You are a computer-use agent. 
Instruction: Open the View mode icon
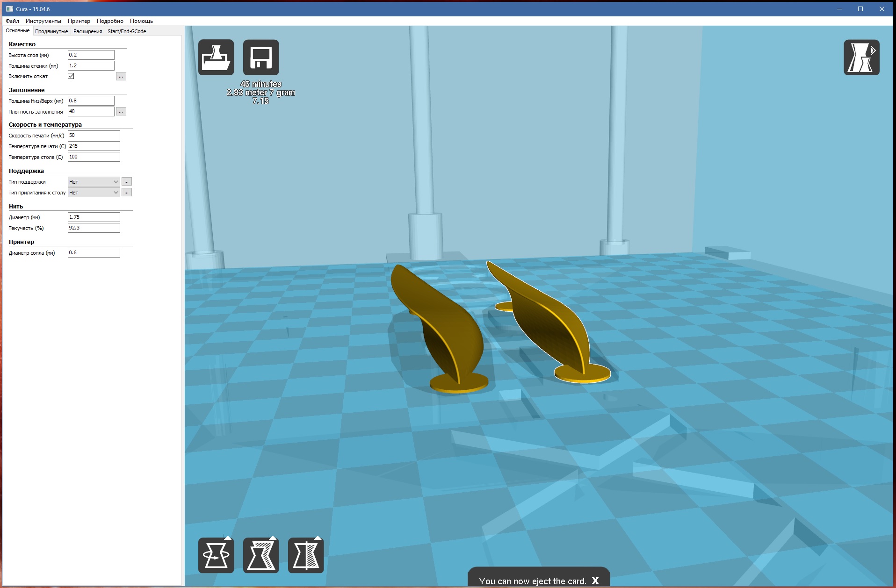click(x=861, y=57)
